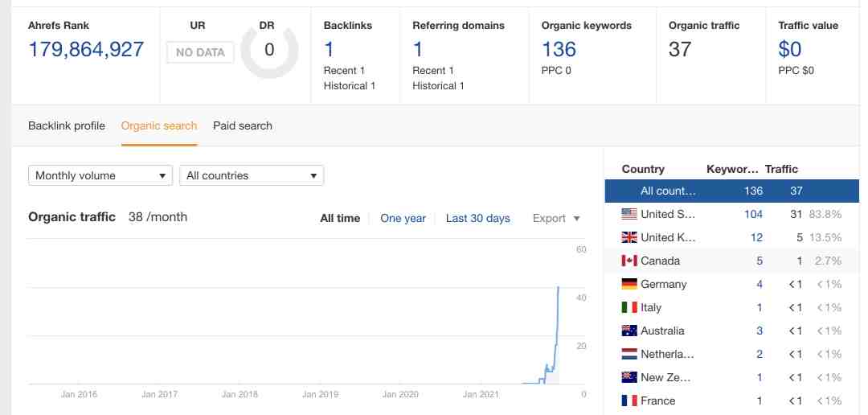
Task: Open Italy keywords count 1
Action: pyautogui.click(x=759, y=307)
